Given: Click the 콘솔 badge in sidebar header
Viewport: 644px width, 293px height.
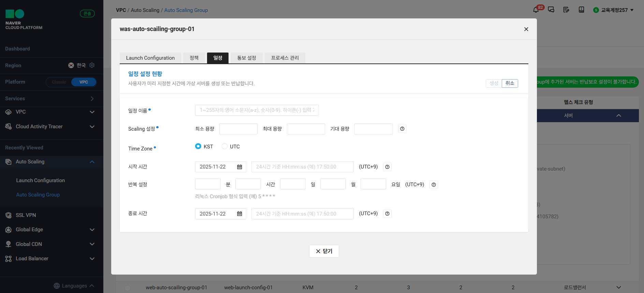Looking at the screenshot, I should point(87,14).
